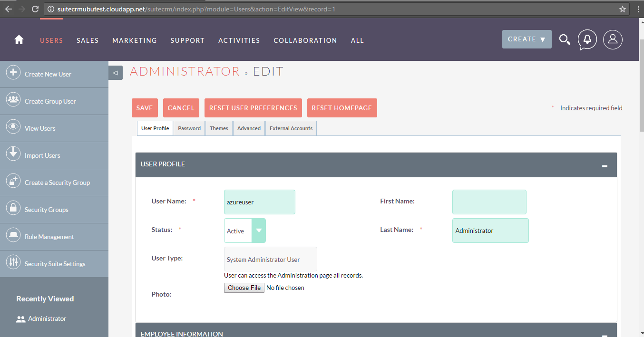This screenshot has width=644, height=337.
Task: Click the Import Users download icon
Action: click(x=13, y=155)
